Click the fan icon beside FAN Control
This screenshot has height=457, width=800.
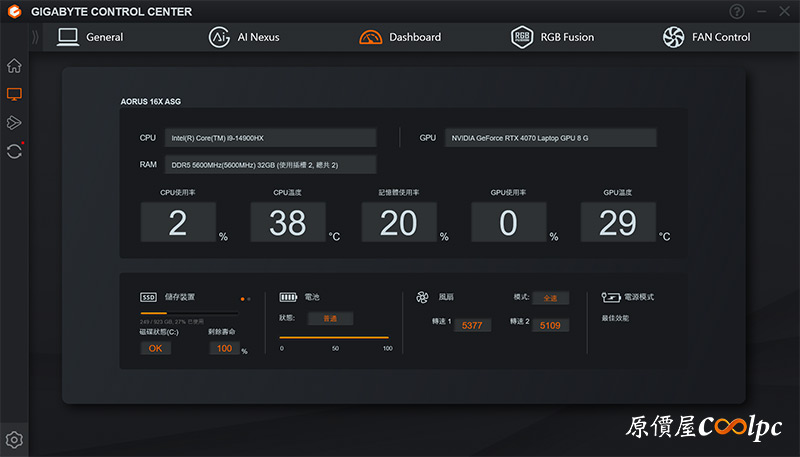pos(673,37)
